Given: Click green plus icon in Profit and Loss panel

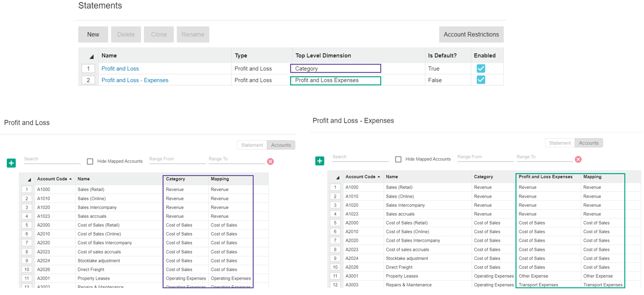Looking at the screenshot, I should (12, 163).
